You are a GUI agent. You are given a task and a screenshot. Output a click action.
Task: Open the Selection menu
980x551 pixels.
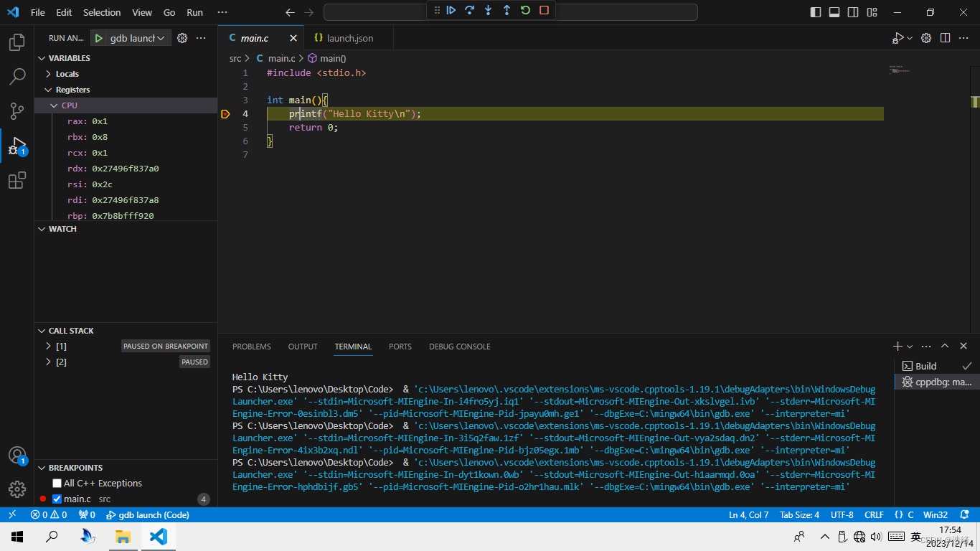[102, 12]
